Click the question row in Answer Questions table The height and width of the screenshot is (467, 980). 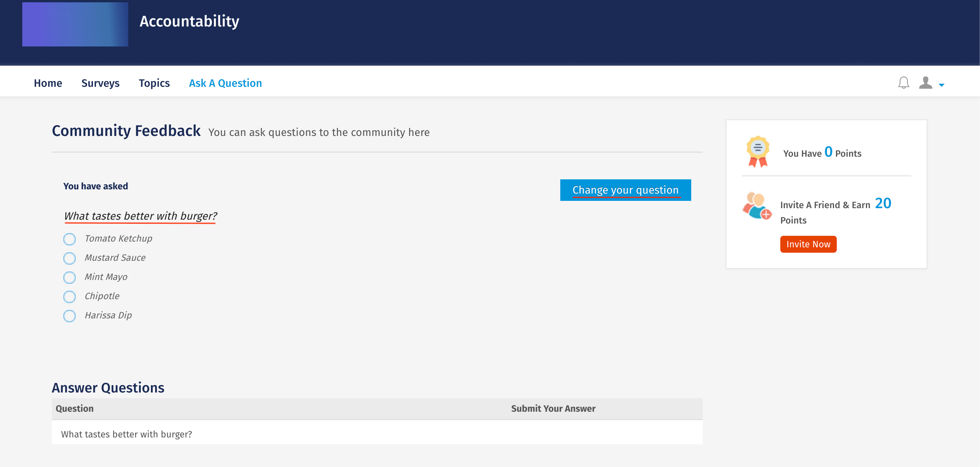tap(127, 434)
